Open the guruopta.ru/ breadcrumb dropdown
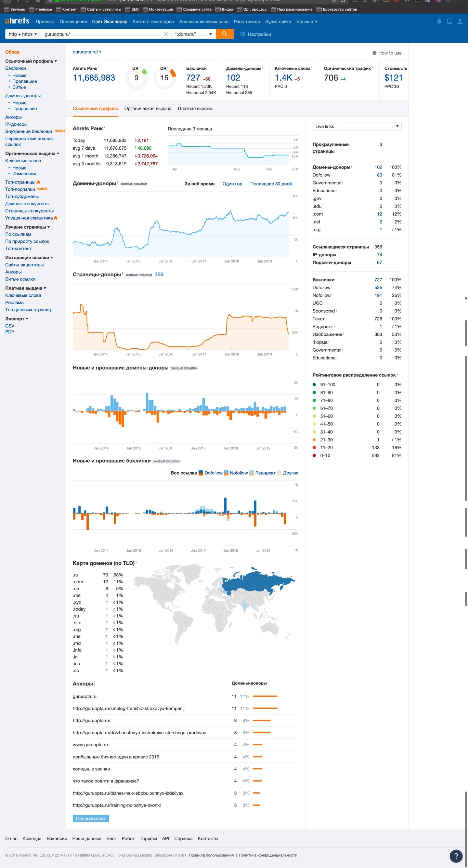The height and width of the screenshot is (868, 468). [87, 52]
